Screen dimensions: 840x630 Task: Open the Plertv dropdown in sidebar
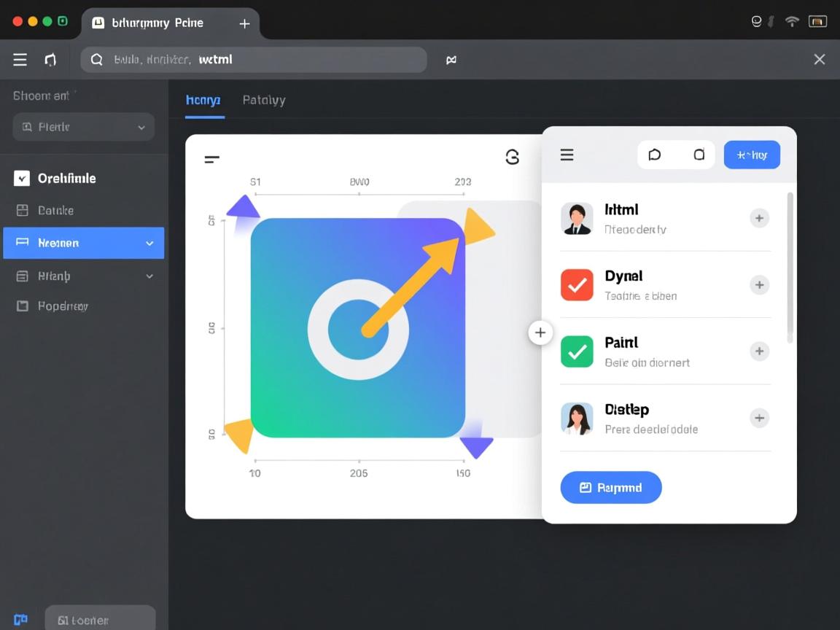point(84,127)
